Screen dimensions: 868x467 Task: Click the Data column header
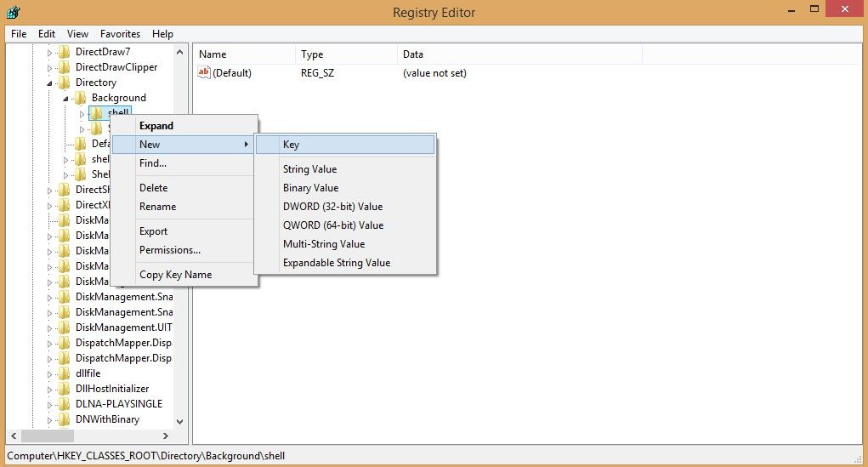(x=519, y=54)
